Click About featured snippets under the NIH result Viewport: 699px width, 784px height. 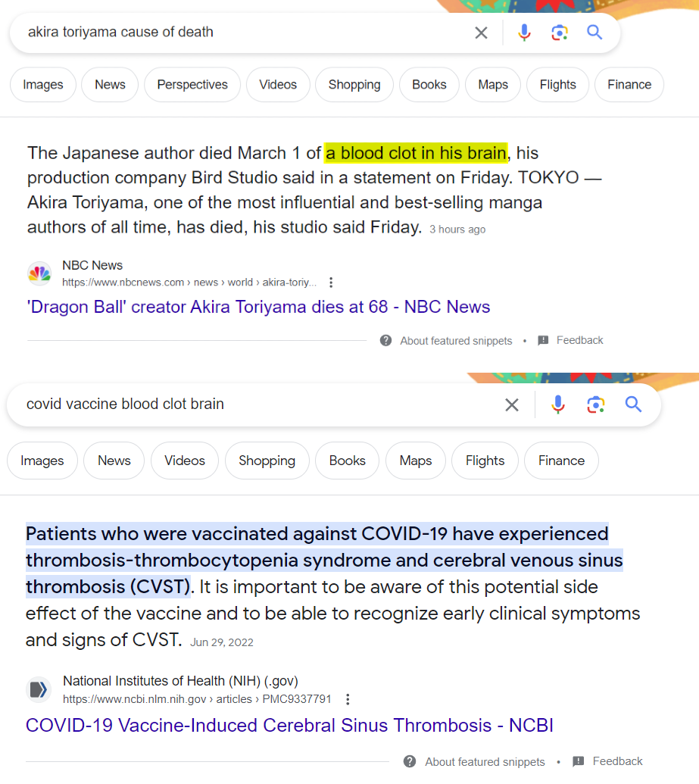[485, 761]
